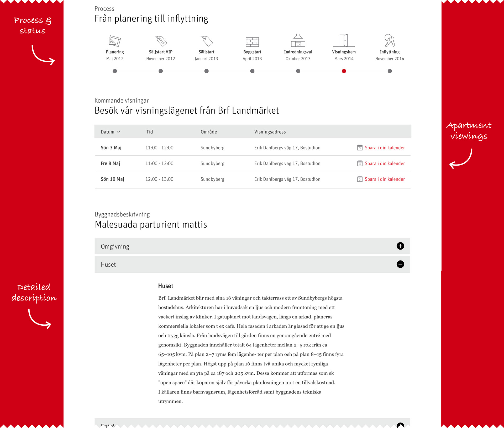Screen dimensions: 504x428
Task: Click the Indredningsval kitchen icon
Action: [298, 40]
